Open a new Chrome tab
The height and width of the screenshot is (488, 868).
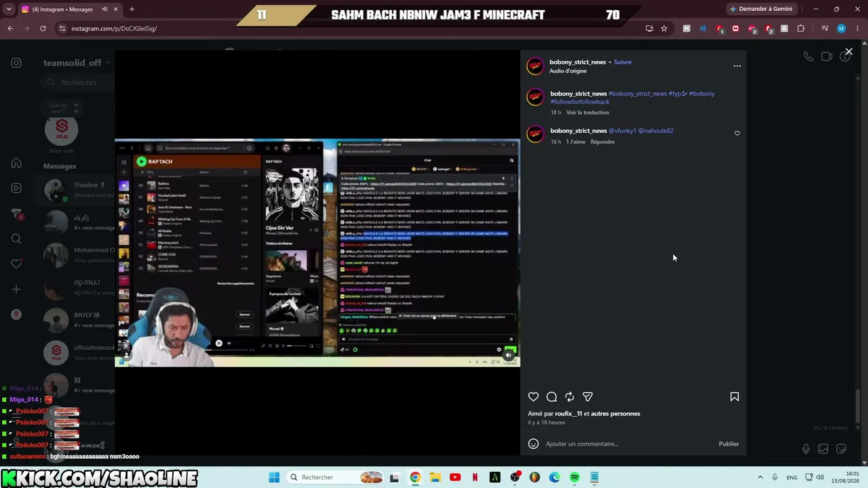(132, 9)
